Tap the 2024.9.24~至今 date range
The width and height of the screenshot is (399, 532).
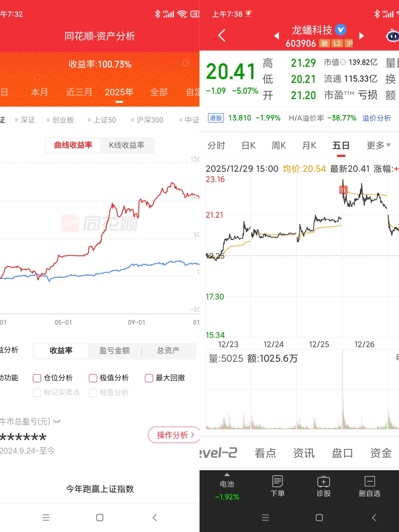(27, 451)
